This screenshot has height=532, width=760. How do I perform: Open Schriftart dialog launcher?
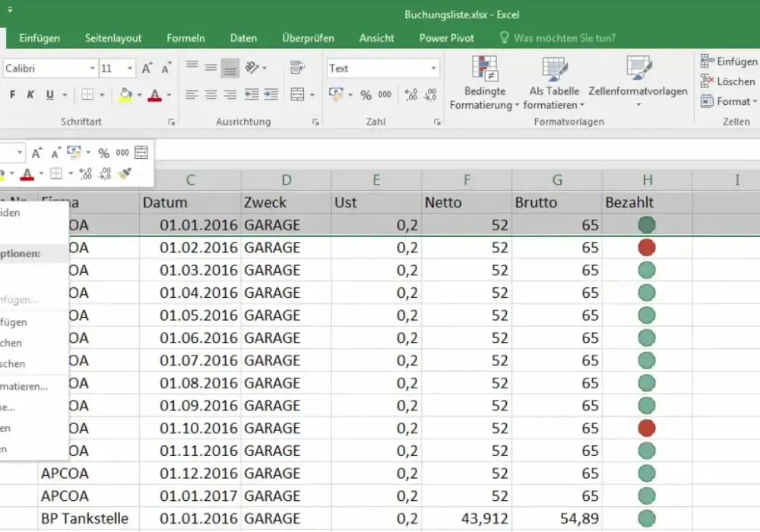click(172, 122)
